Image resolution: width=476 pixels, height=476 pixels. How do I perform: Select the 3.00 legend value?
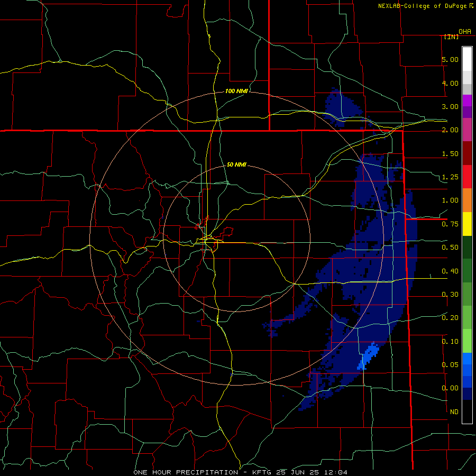450,106
